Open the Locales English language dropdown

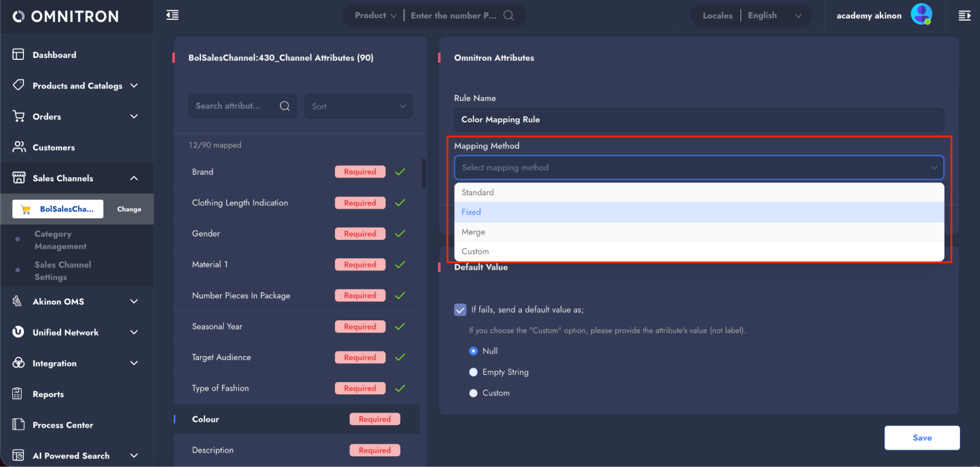point(775,16)
